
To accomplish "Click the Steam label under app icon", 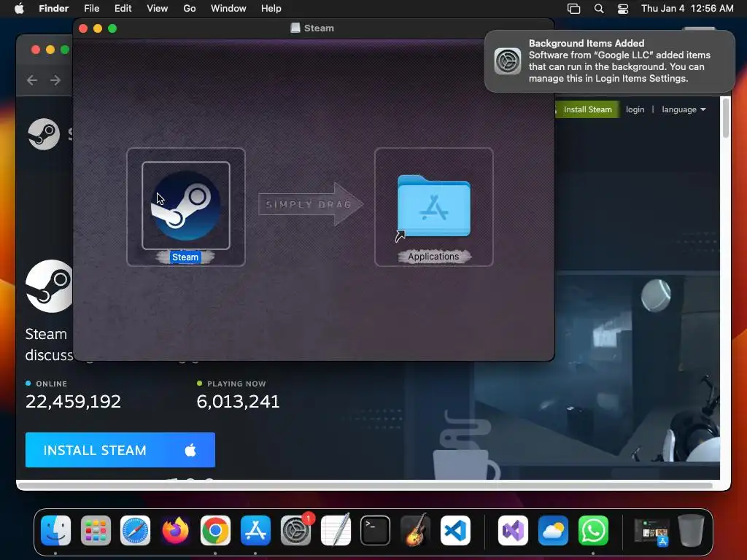I will pyautogui.click(x=185, y=257).
